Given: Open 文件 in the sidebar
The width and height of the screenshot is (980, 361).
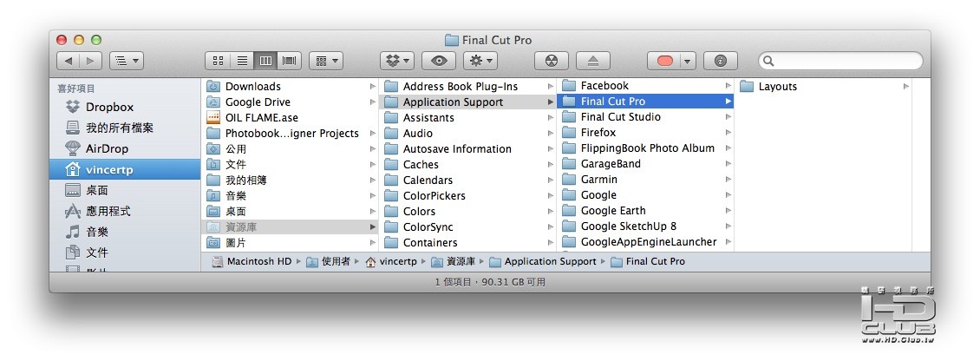Looking at the screenshot, I should pos(125,253).
